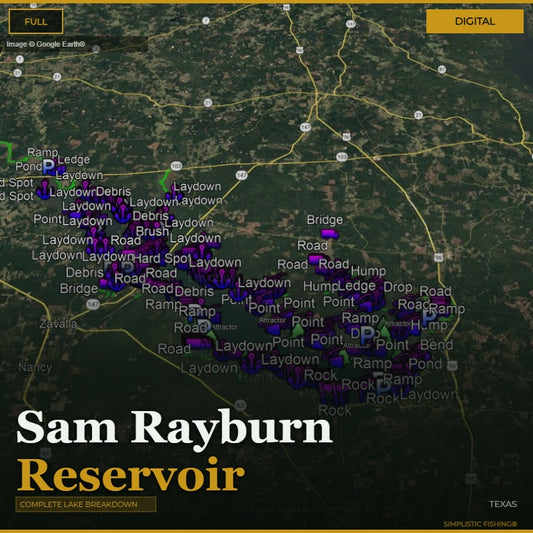
Task: Open the parking P icon left of the easternmost Ramp label
Action: pos(429,317)
